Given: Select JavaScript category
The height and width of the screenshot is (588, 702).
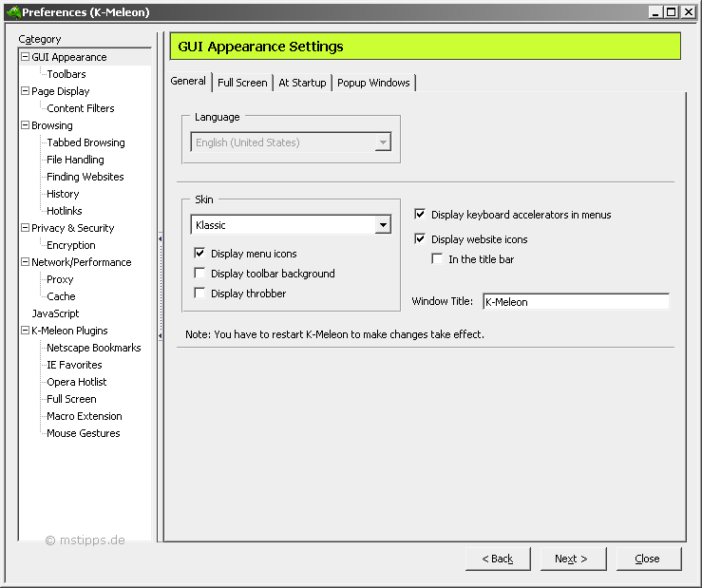Looking at the screenshot, I should click(55, 313).
